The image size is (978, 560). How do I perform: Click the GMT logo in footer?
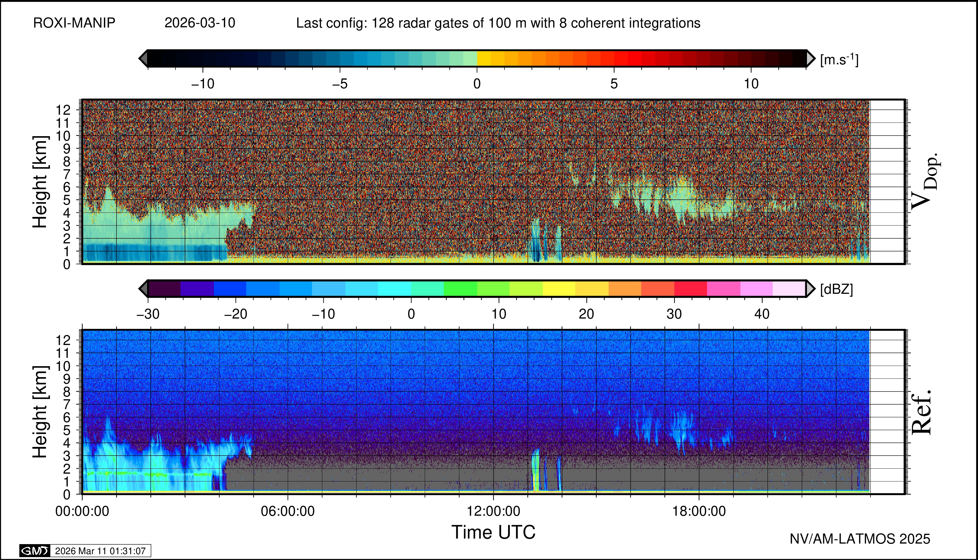coord(35,551)
